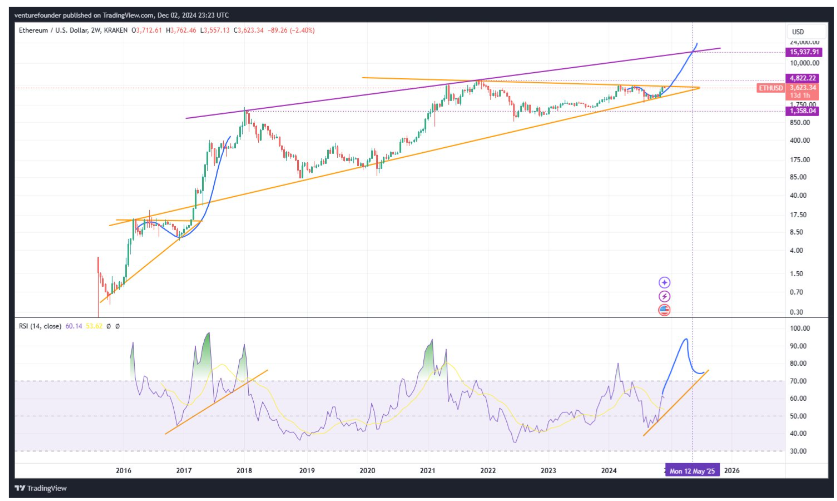Click 2017 on the time axis
The height and width of the screenshot is (501, 837).
(x=184, y=471)
